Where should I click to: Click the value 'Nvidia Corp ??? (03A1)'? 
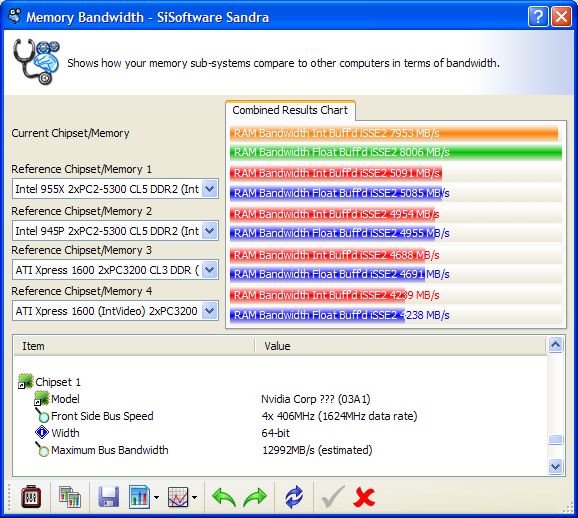click(x=316, y=399)
